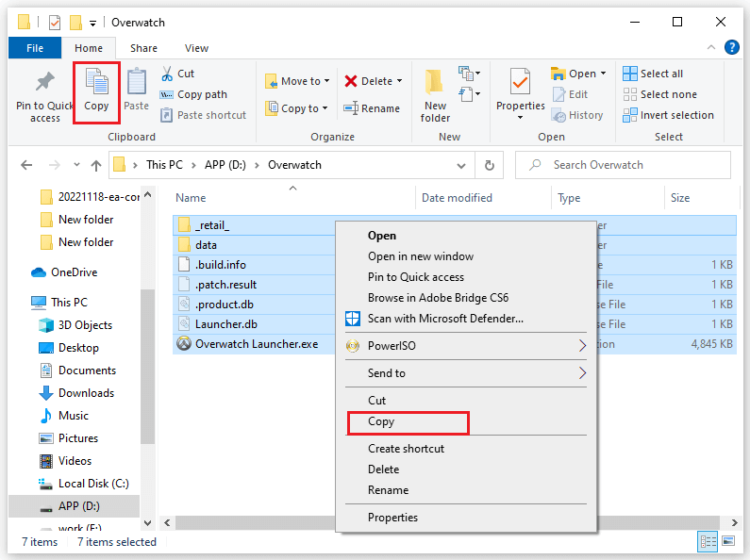Click the Forward navigation arrow

(55, 165)
